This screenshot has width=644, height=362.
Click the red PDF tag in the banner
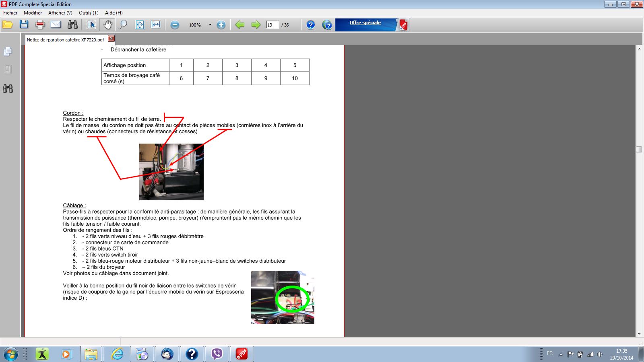[403, 25]
